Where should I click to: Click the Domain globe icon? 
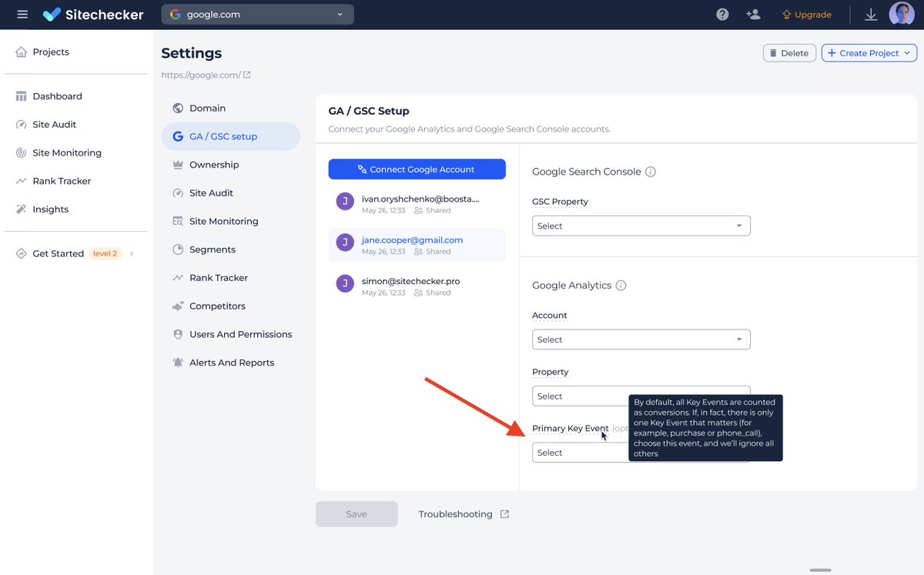(178, 109)
